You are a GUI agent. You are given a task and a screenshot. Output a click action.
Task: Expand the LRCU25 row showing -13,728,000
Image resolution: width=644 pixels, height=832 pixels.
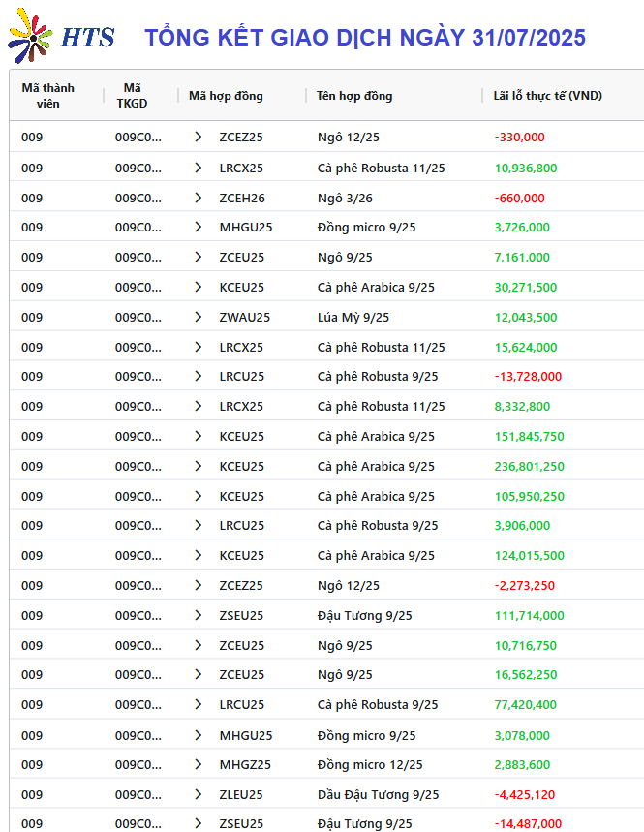[198, 376]
